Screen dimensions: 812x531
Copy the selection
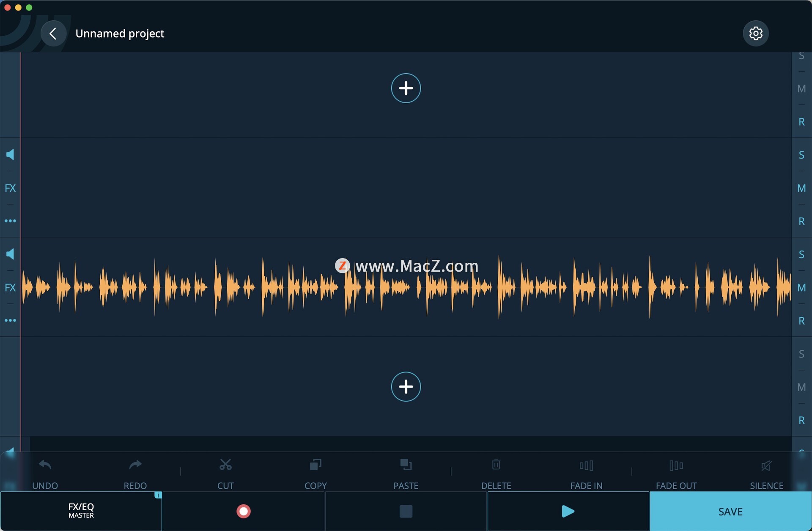click(315, 474)
